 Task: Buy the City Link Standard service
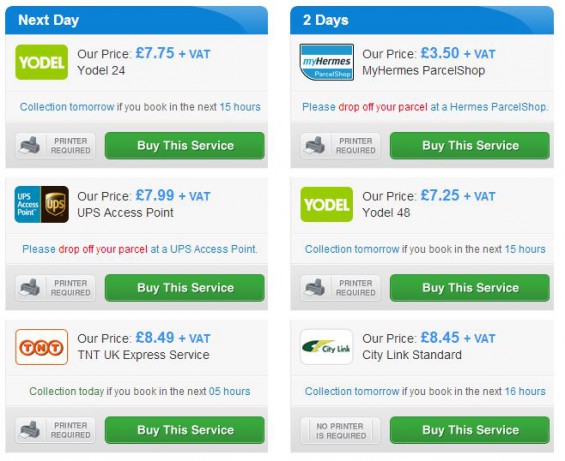(x=470, y=430)
